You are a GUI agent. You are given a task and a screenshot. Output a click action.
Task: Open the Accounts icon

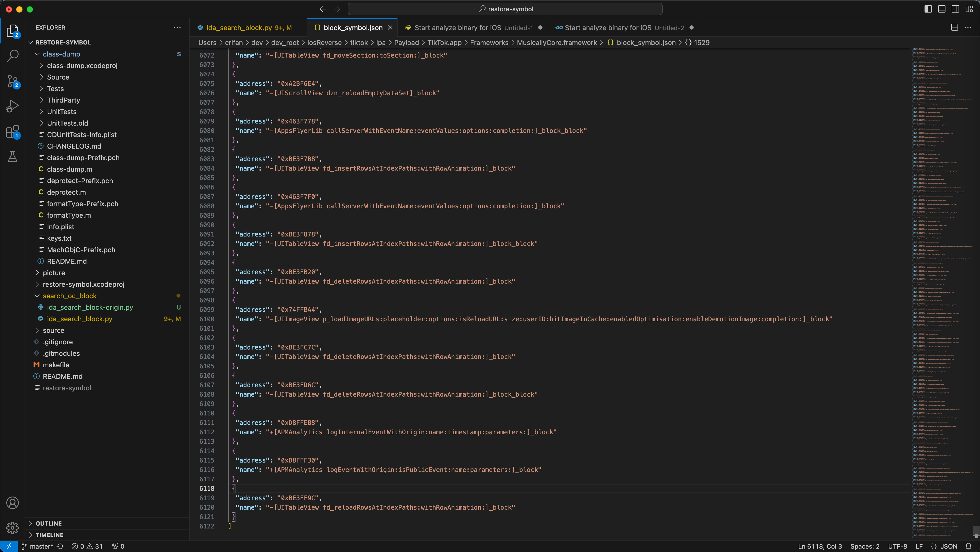pos(13,503)
